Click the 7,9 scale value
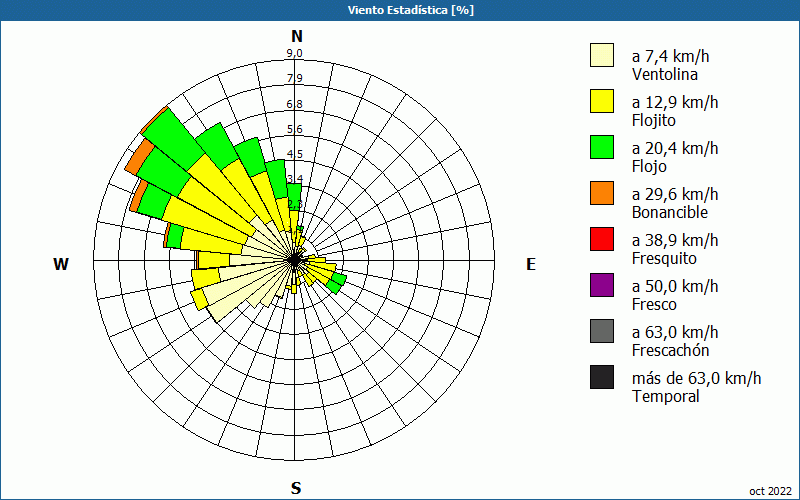Viewport: 800px width, 500px height. pyautogui.click(x=294, y=78)
